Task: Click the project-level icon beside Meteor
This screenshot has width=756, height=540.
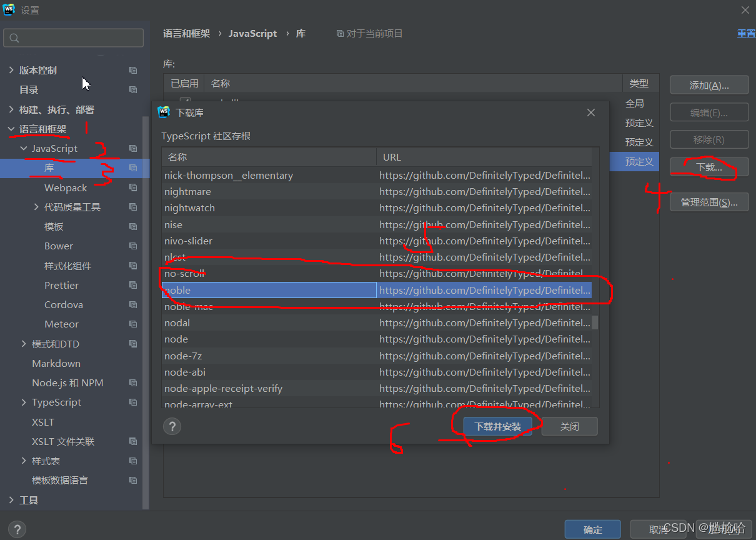Action: coord(133,324)
